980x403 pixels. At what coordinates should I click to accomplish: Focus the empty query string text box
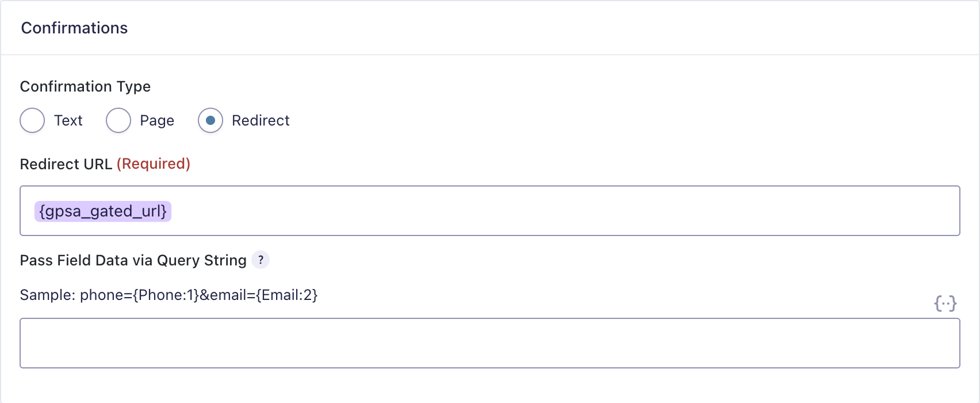point(489,343)
